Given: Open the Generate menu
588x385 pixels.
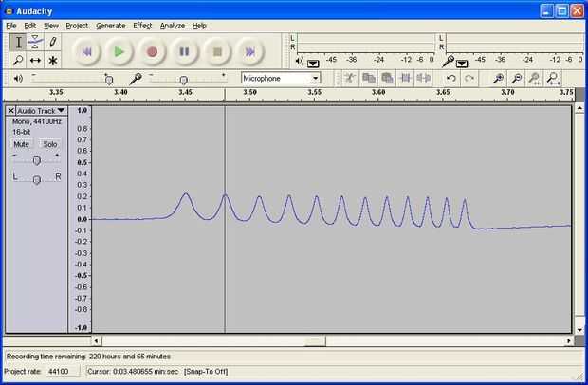Looking at the screenshot, I should [x=111, y=26].
